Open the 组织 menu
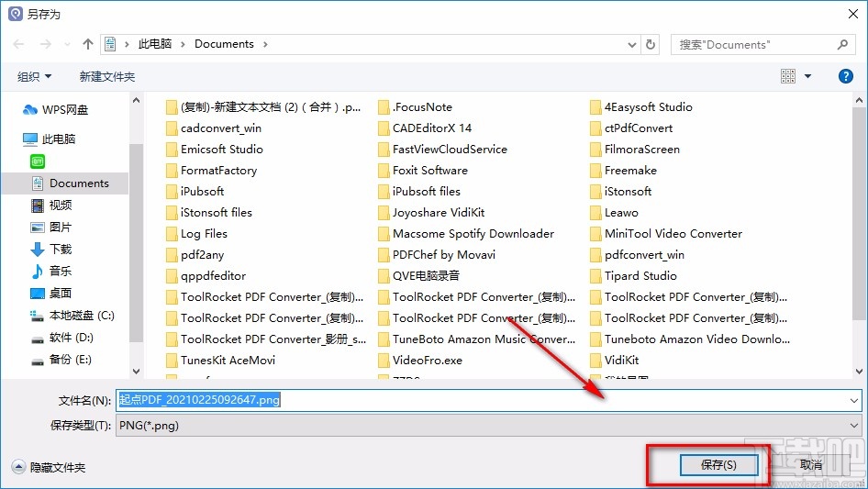868x489 pixels. click(x=34, y=76)
